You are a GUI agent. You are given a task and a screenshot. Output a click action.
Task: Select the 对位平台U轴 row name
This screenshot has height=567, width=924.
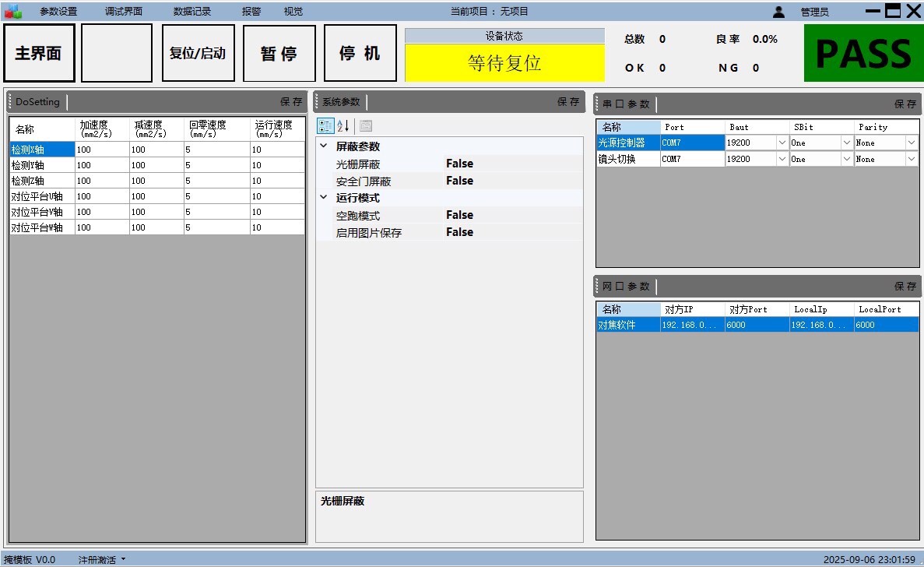(x=43, y=196)
